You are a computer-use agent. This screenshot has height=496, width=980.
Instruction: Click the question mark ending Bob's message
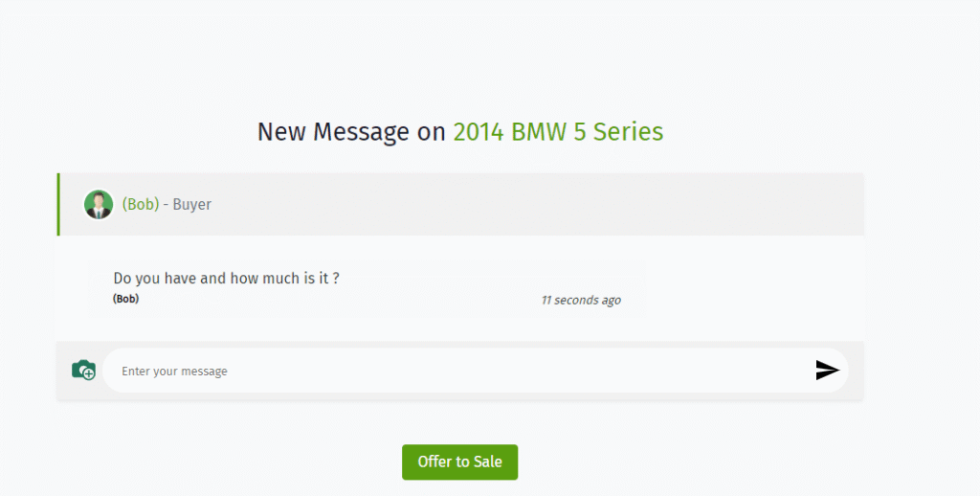tap(336, 279)
